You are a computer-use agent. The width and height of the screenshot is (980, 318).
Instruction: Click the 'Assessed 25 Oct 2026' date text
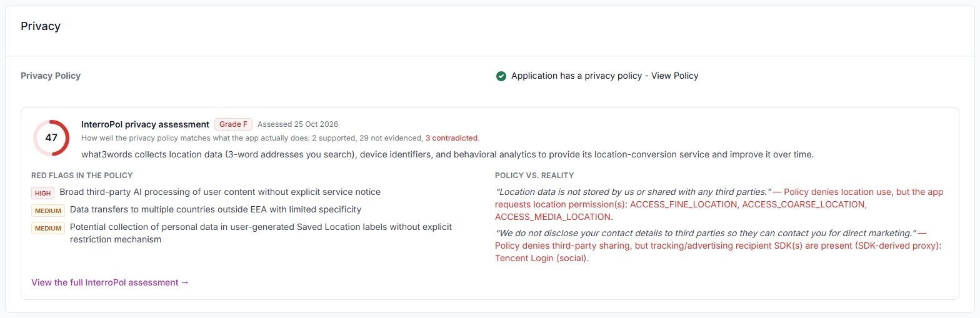click(297, 124)
